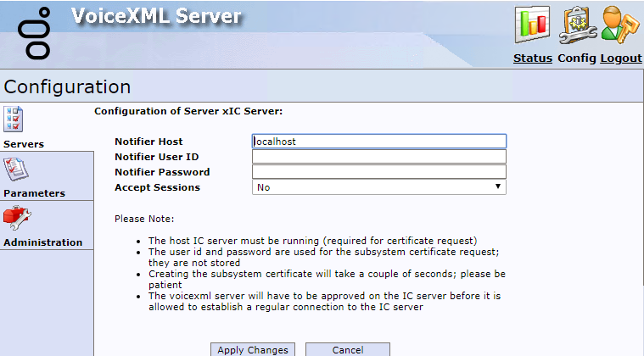Open the Administration toolbox icon
Viewport: 644px width, 356px height.
[17, 219]
